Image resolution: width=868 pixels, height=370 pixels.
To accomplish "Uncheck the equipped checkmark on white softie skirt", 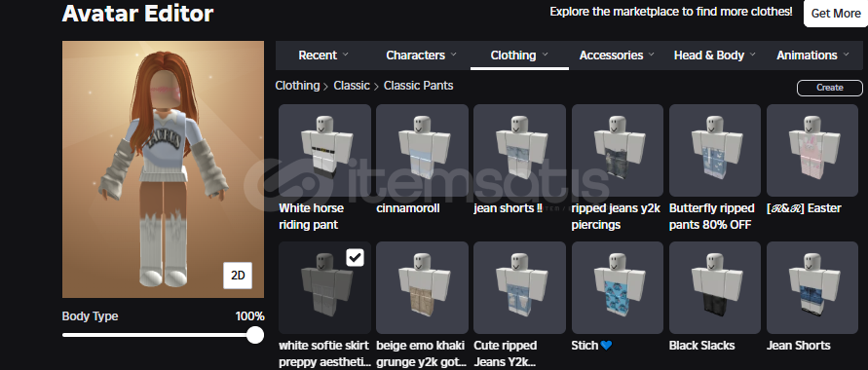I will [x=355, y=257].
